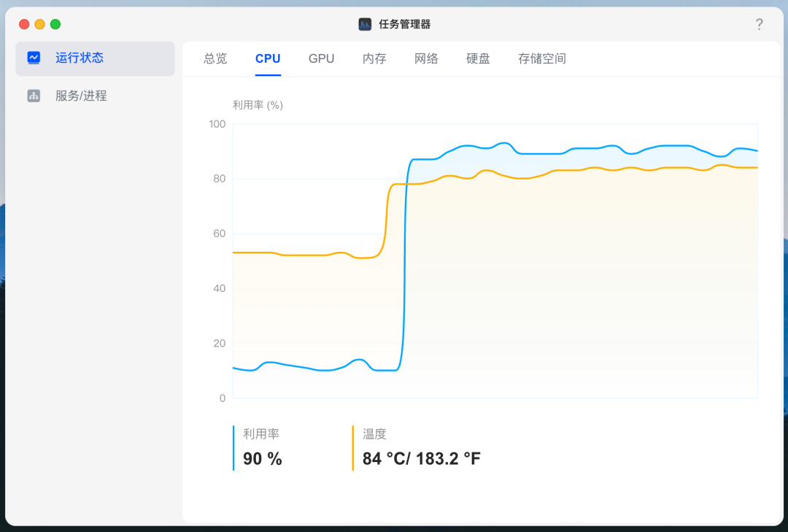
Task: Open the 网络 tab
Action: pos(426,59)
